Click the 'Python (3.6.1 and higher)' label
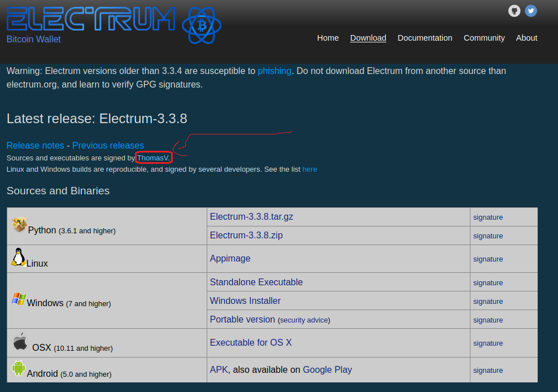 72,230
